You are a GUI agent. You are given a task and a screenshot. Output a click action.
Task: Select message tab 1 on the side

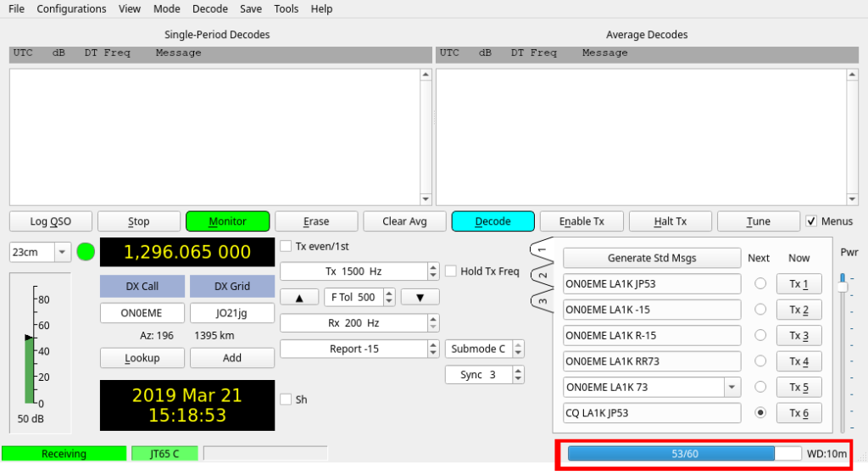542,250
